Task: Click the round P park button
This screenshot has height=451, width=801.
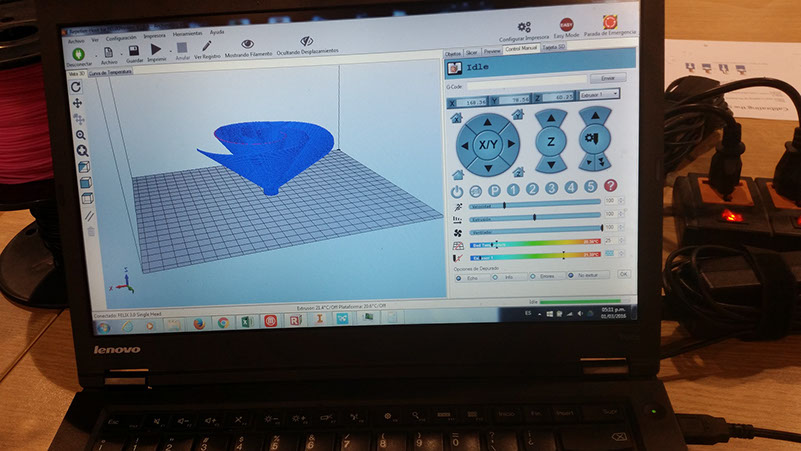Action: point(494,191)
